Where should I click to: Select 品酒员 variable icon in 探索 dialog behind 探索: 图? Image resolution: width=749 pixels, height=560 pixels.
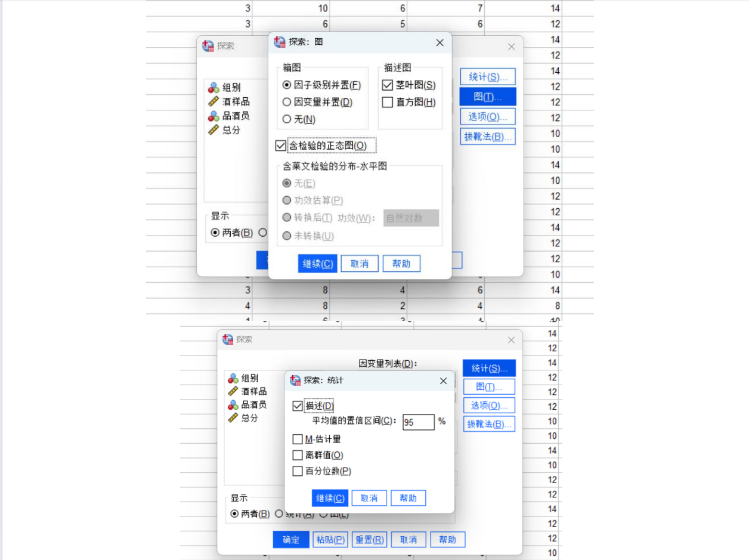coord(213,116)
